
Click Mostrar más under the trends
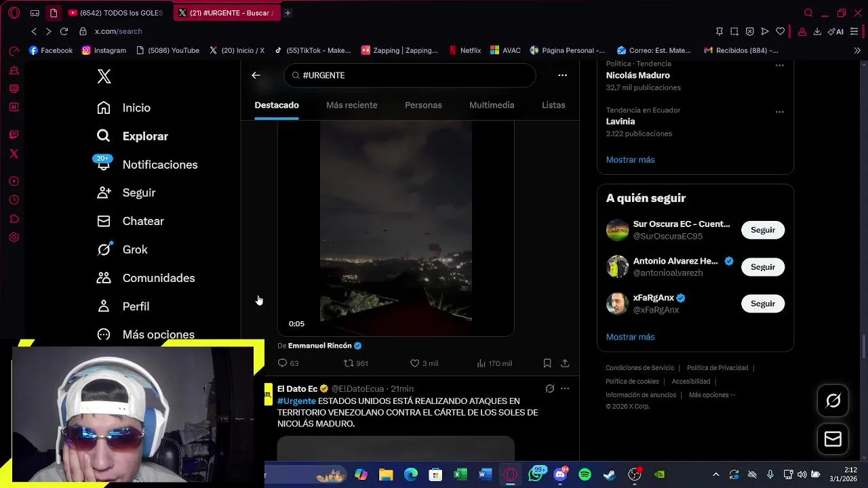(x=630, y=160)
